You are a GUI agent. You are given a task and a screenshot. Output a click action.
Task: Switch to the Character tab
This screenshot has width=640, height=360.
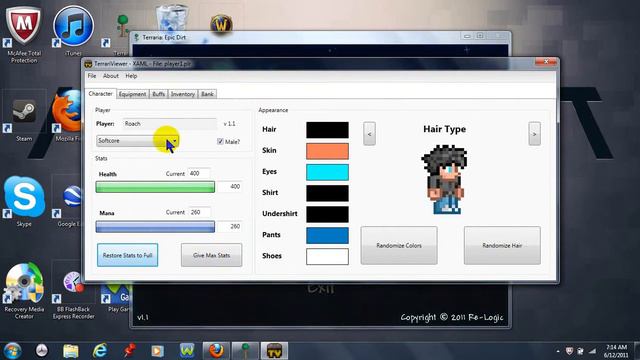coord(100,93)
